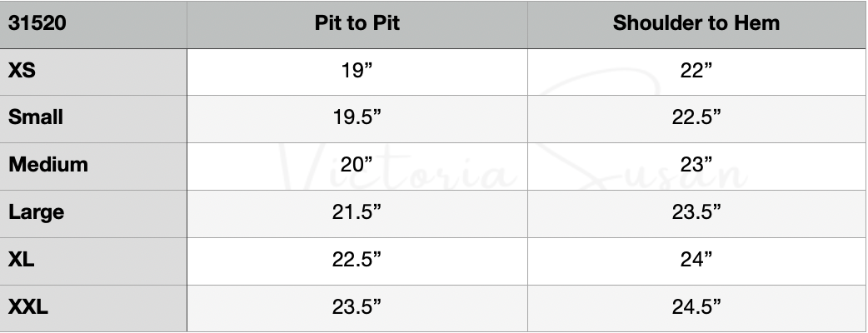Viewport: 868px width, 333px height.
Task: Click the XL Pit to Pit value 22.5”
Action: [357, 260]
